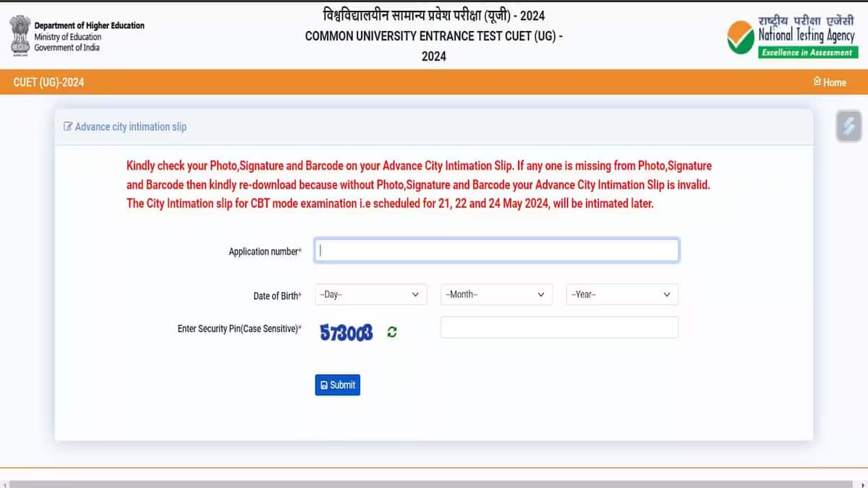The height and width of the screenshot is (488, 868).
Task: Open the floating widget on the right edge
Action: pos(848,127)
